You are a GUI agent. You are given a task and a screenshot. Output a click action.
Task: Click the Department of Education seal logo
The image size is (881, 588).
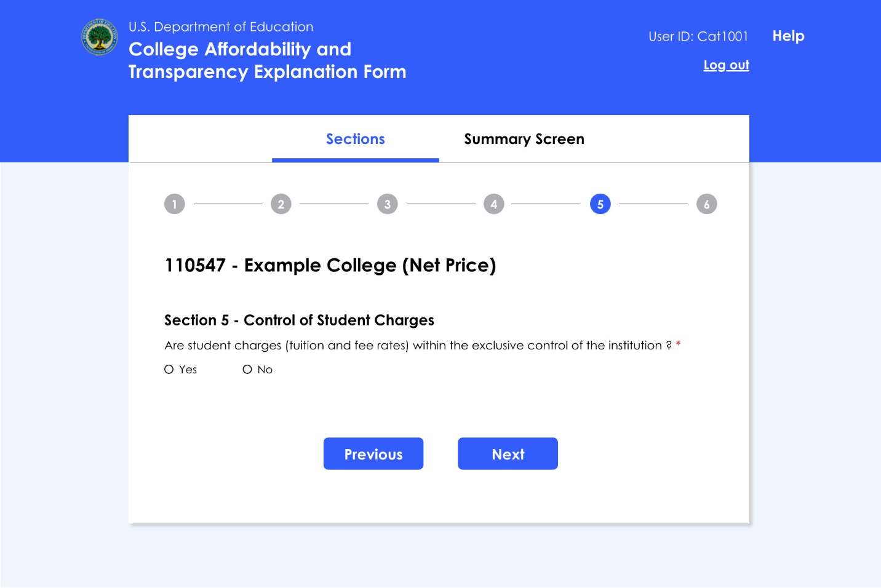[x=99, y=37]
